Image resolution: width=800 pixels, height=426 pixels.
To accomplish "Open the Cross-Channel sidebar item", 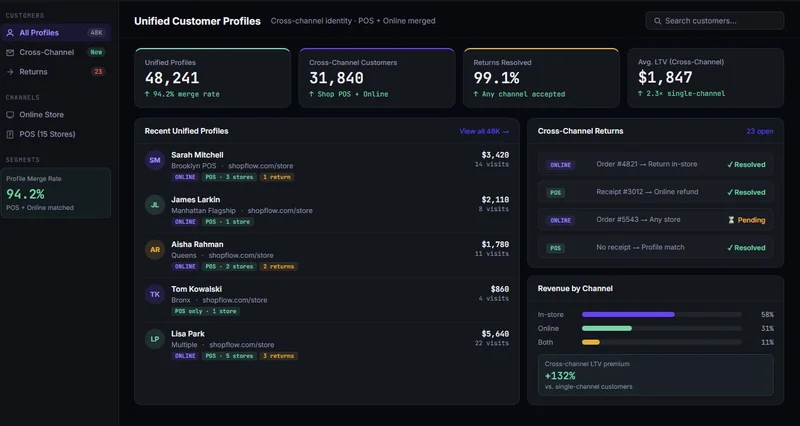I will (55, 52).
